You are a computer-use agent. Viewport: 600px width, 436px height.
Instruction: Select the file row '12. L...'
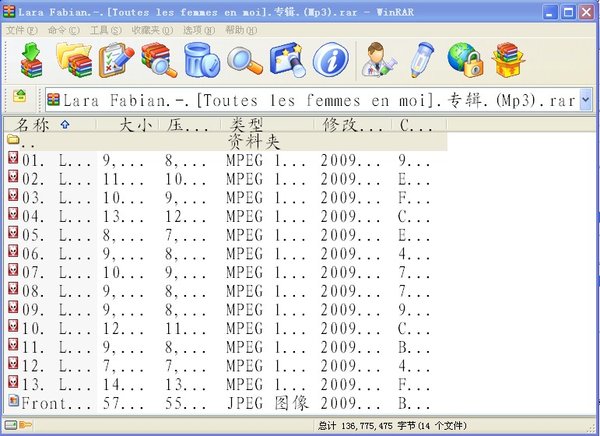[x=226, y=367]
